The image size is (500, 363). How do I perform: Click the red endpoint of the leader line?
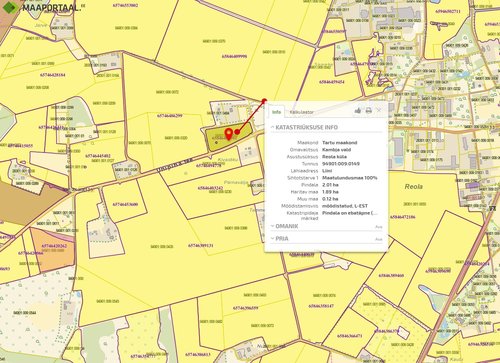(264, 100)
